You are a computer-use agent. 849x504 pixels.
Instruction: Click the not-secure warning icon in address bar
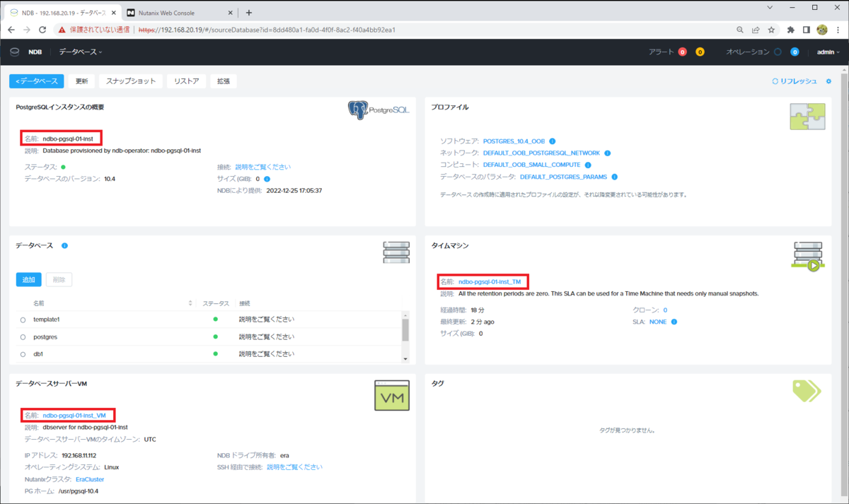[x=62, y=30]
